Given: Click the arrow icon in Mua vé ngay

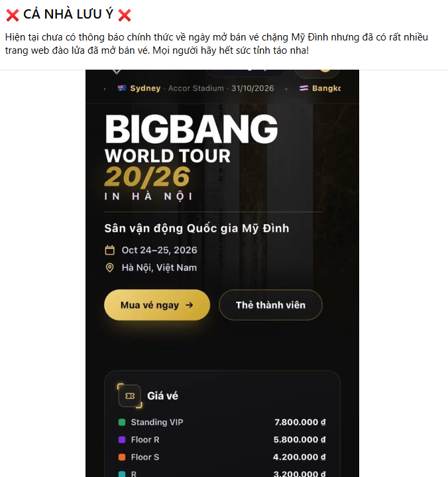Looking at the screenshot, I should point(190,305).
